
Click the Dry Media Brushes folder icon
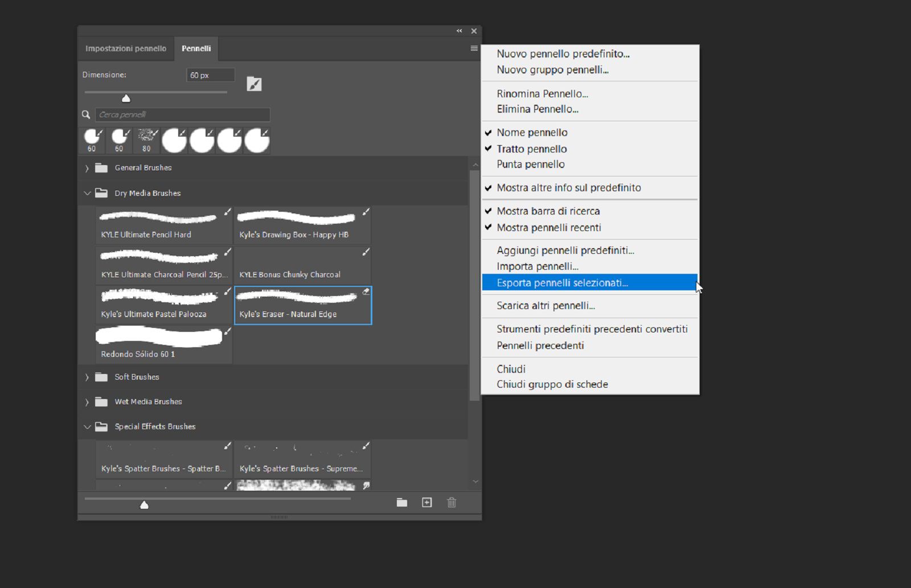click(x=101, y=193)
